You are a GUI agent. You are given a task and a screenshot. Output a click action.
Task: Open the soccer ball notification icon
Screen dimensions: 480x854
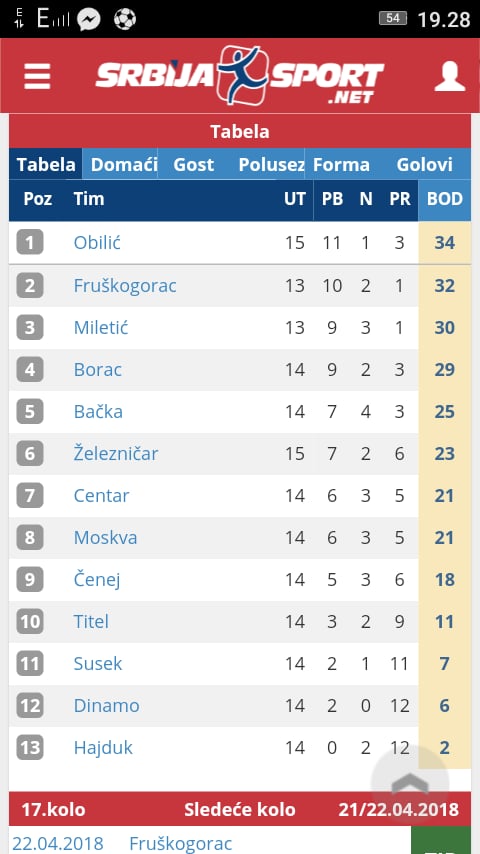(x=125, y=20)
